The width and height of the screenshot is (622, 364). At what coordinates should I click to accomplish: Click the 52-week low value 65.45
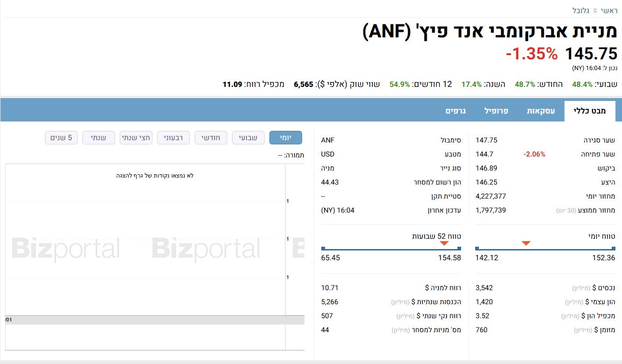[331, 258]
